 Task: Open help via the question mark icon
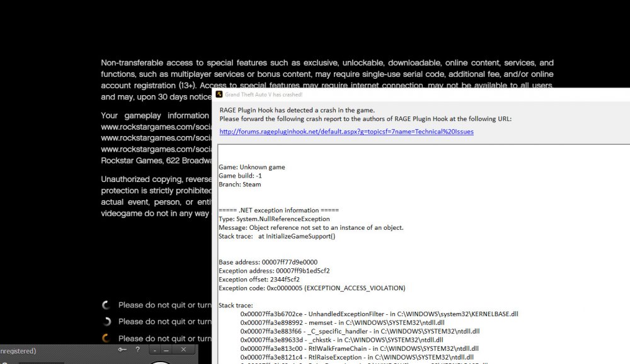click(137, 350)
